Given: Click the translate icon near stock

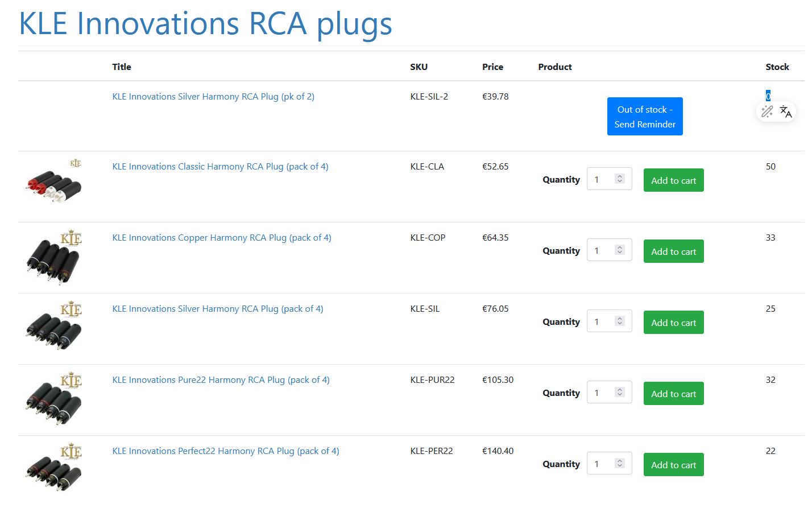Looking at the screenshot, I should [786, 112].
